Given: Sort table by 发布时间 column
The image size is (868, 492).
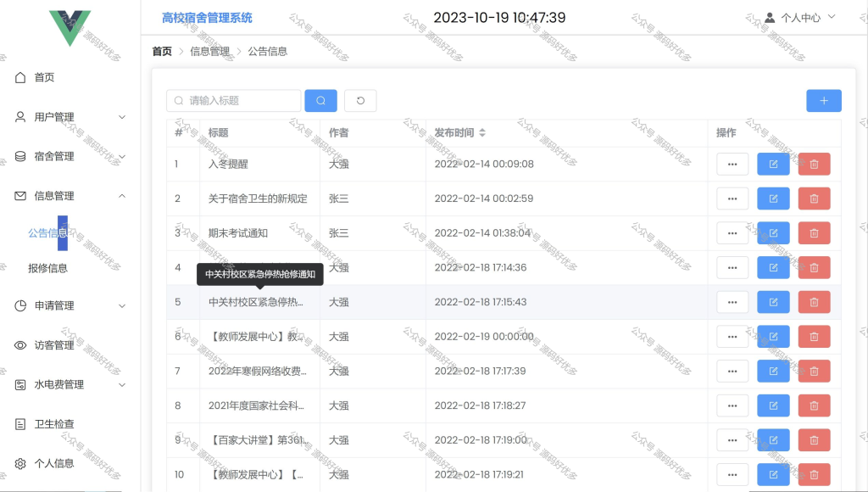Looking at the screenshot, I should (482, 132).
